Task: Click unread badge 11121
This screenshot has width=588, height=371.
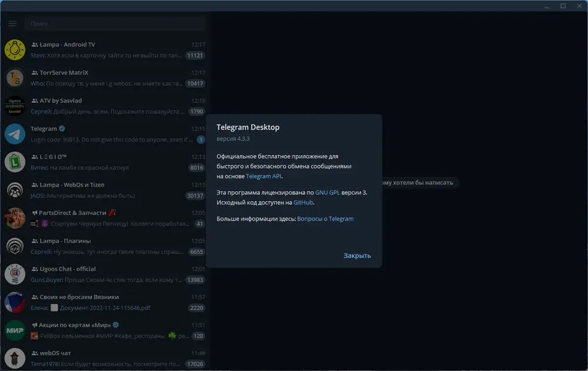Action: click(195, 55)
